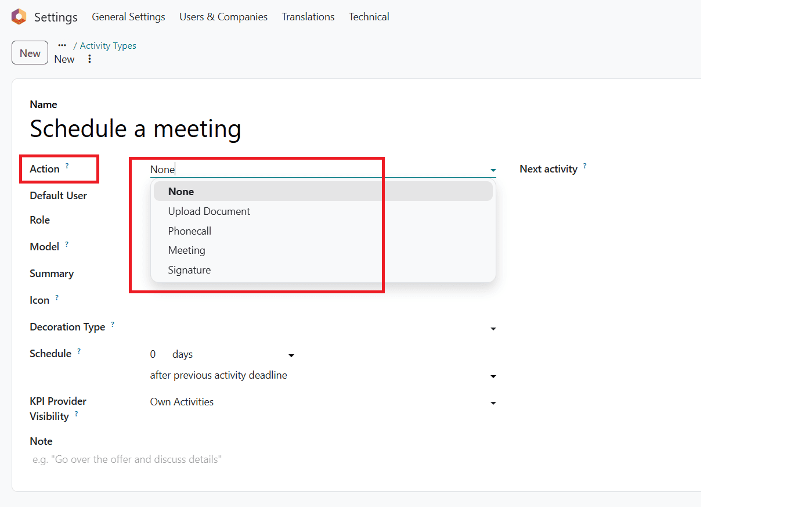Click the Role field label
The height and width of the screenshot is (507, 812).
coord(39,220)
